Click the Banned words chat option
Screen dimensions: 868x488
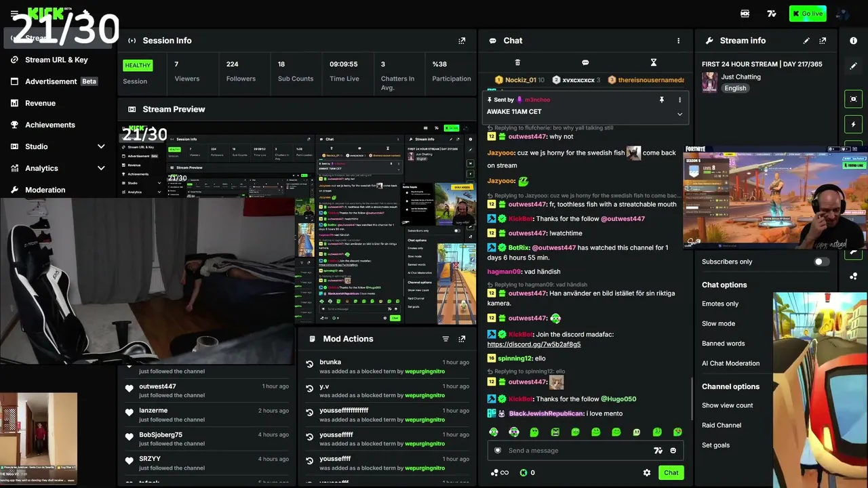tap(723, 344)
